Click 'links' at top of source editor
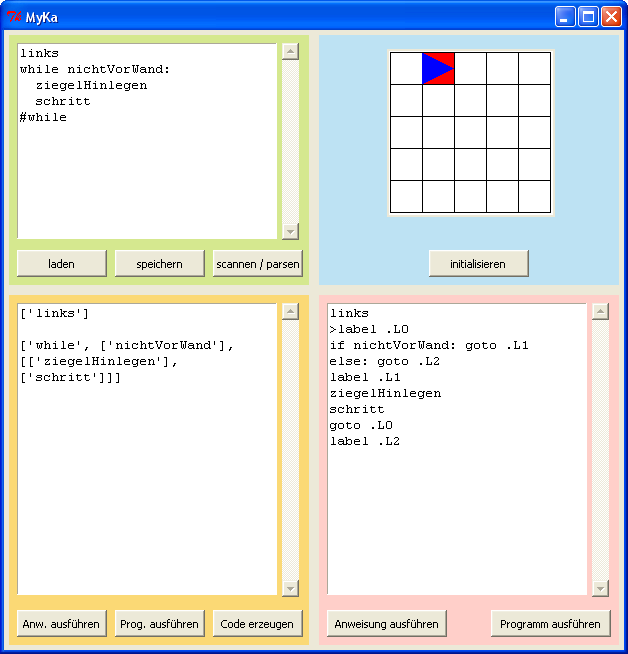 [39, 53]
